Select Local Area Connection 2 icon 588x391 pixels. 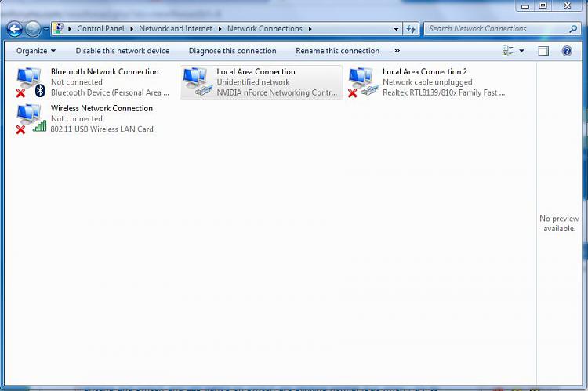(x=363, y=82)
